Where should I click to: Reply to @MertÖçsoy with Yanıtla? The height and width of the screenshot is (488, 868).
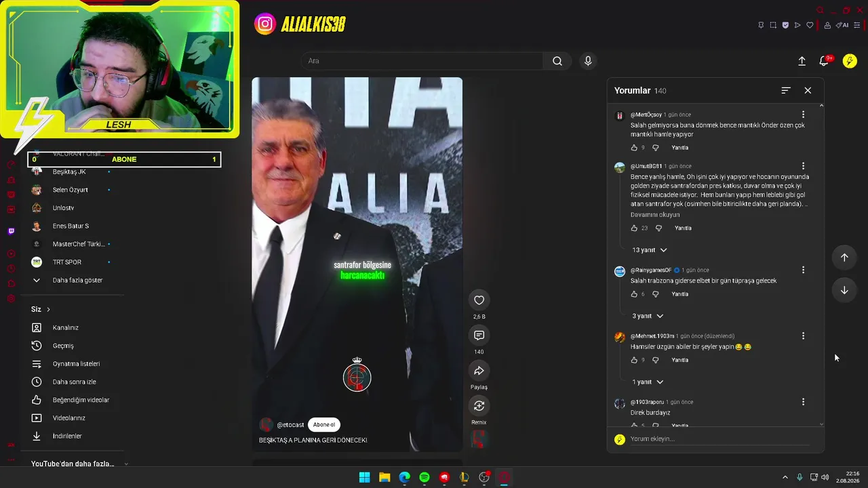[x=679, y=148]
